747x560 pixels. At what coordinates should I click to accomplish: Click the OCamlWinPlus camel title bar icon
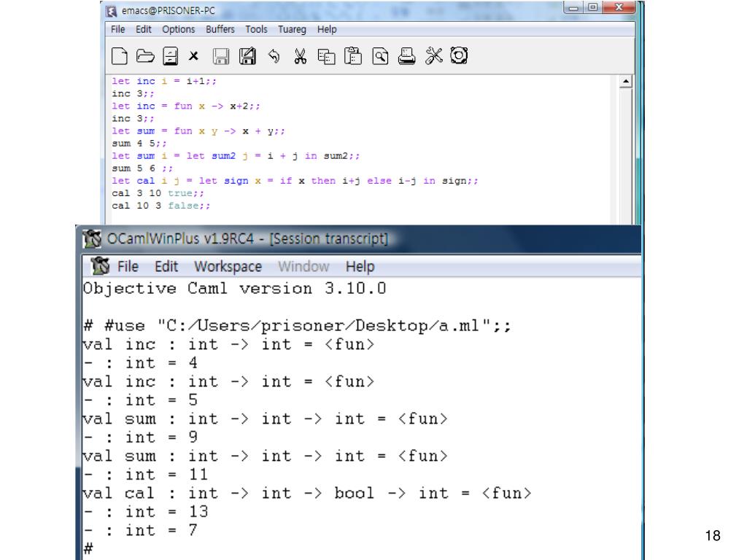pyautogui.click(x=92, y=238)
